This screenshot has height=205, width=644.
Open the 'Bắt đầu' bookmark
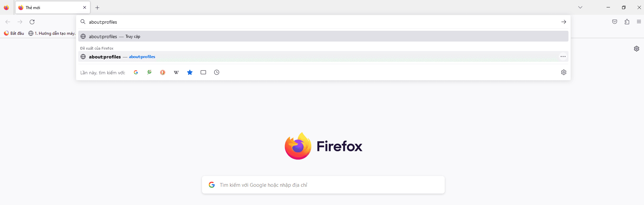[x=14, y=33]
